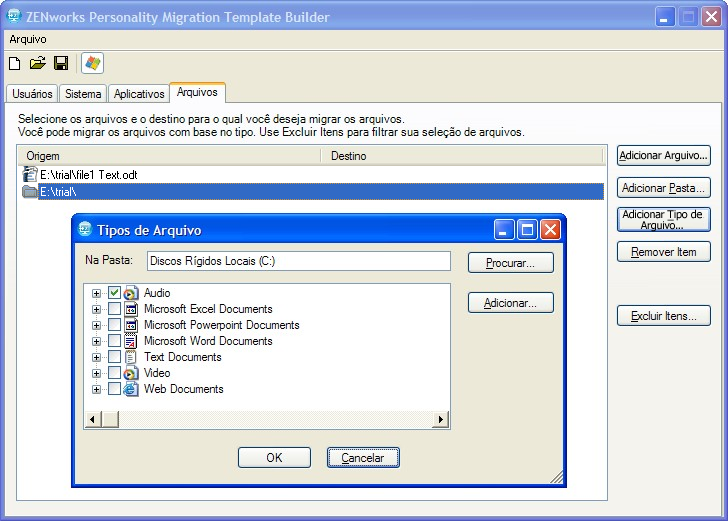Check the Microsoft Powerpoint Documents checkbox
This screenshot has width=728, height=521.
(114, 325)
